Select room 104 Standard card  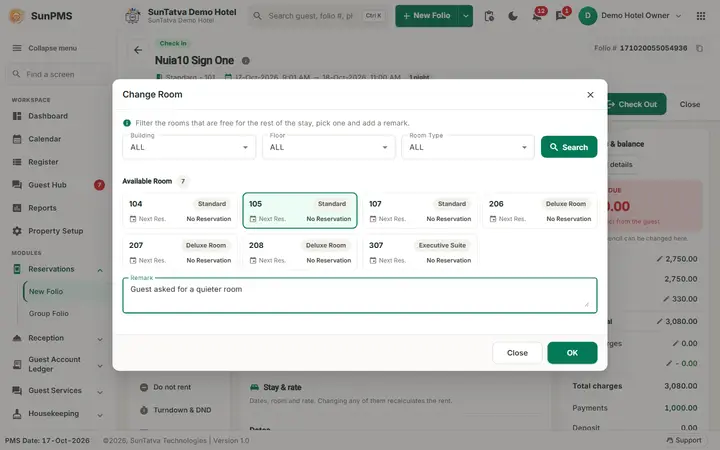(x=180, y=211)
